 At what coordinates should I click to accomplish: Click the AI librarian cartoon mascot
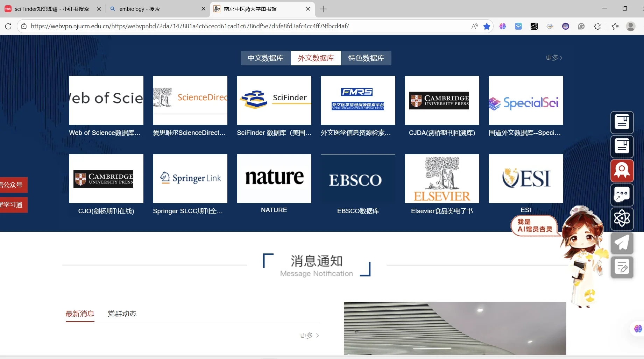click(x=585, y=257)
